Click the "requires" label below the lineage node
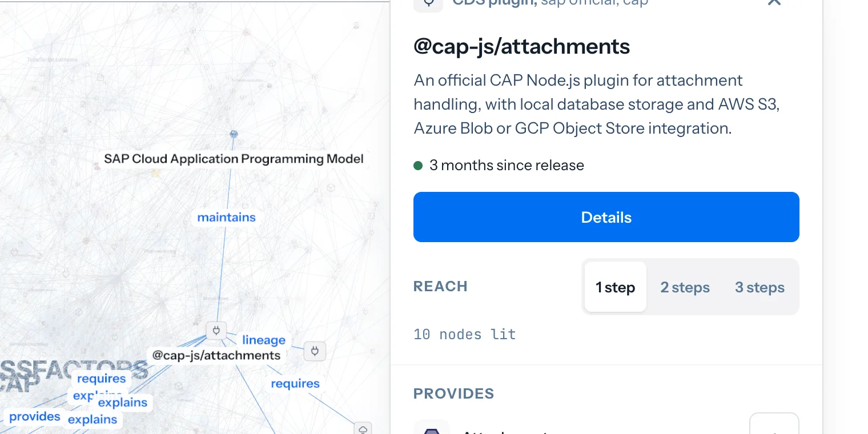 coord(295,383)
